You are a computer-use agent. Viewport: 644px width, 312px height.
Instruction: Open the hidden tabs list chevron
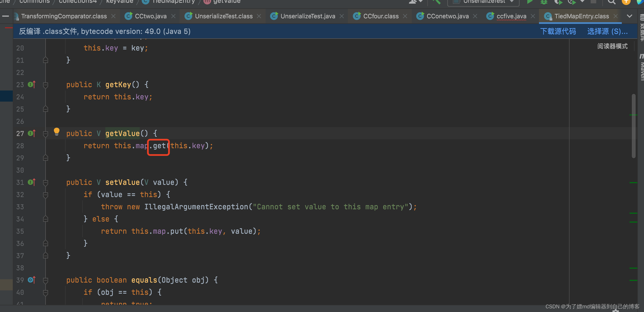(x=630, y=16)
